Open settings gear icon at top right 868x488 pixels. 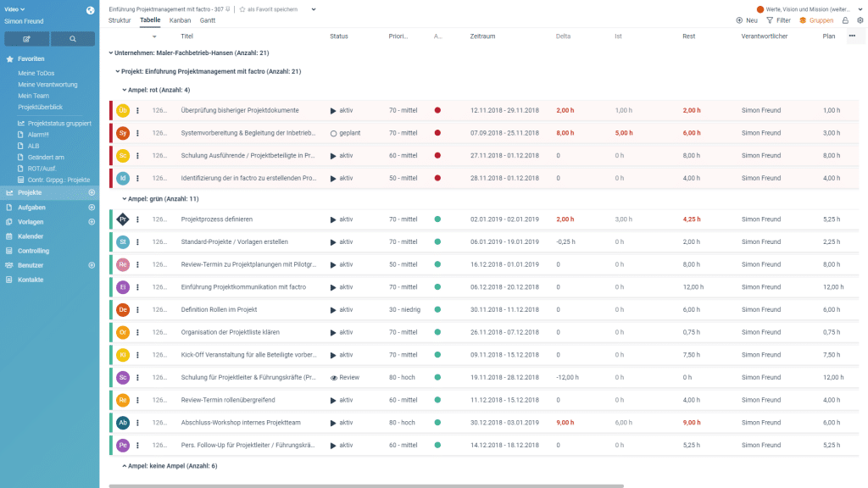pyautogui.click(x=860, y=20)
